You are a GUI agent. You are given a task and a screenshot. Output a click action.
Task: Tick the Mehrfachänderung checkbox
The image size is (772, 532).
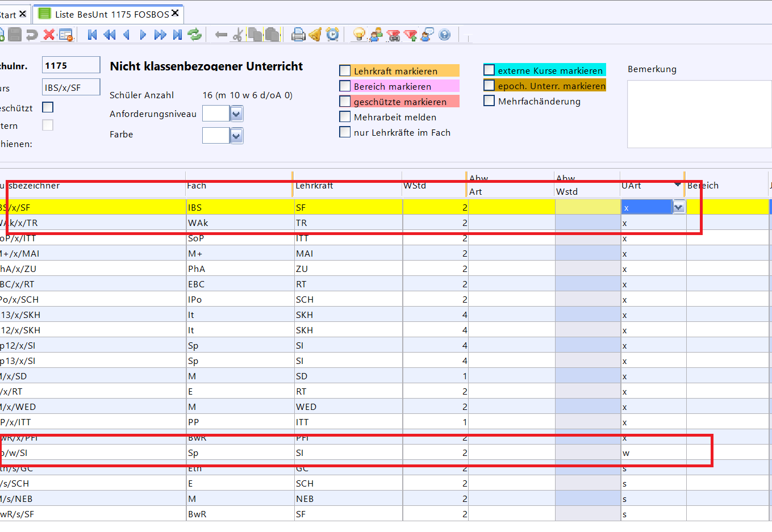[489, 101]
